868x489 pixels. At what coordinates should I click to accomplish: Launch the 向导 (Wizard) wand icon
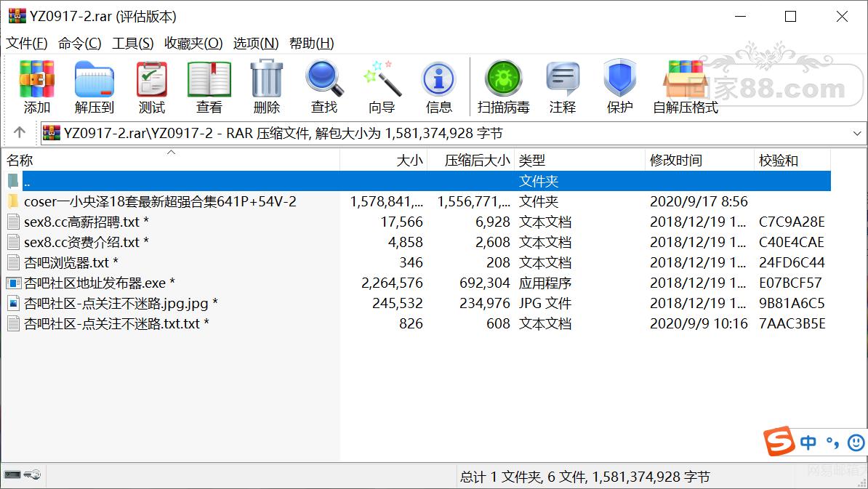pos(382,87)
